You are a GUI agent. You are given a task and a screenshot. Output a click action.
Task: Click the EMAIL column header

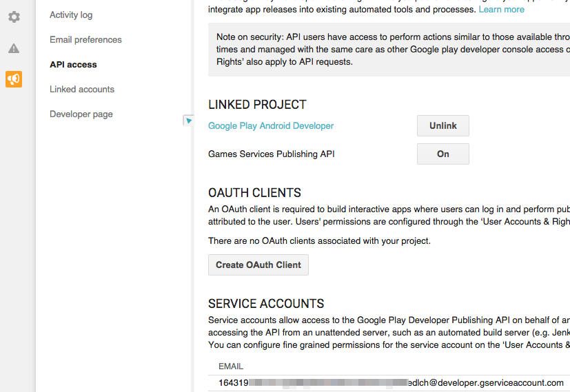click(231, 367)
